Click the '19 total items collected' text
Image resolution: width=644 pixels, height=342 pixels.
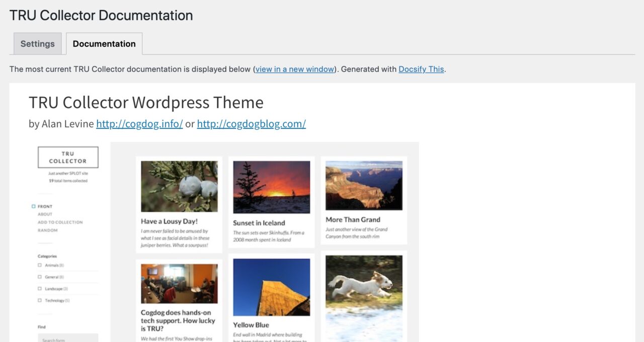(68, 181)
